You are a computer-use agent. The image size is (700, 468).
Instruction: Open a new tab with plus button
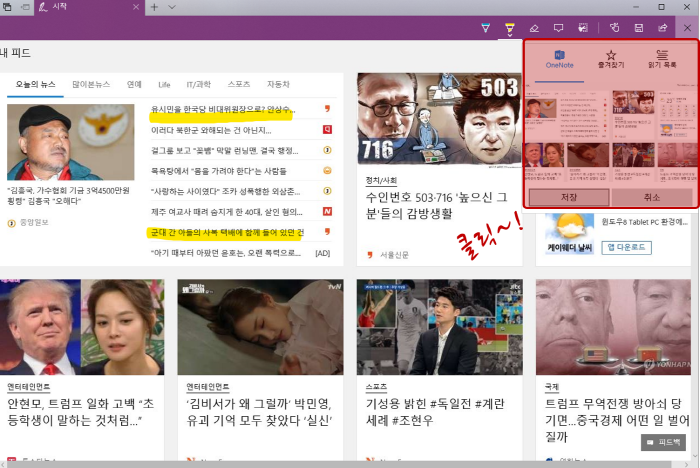tap(154, 7)
